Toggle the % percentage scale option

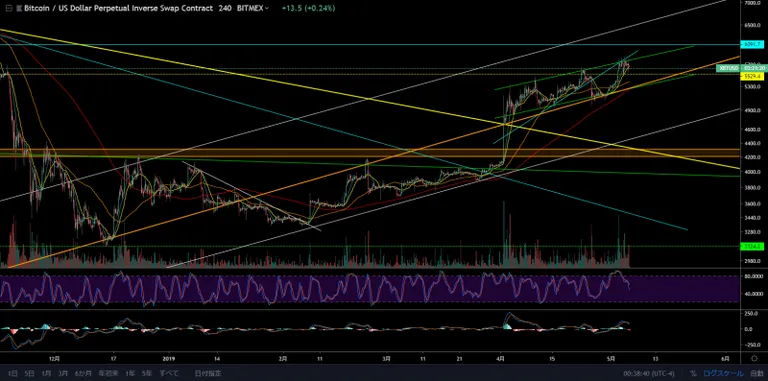click(x=694, y=374)
